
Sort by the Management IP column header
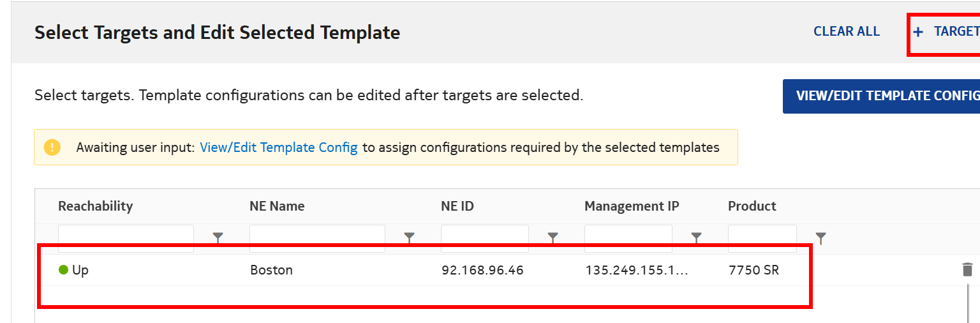pyautogui.click(x=632, y=206)
